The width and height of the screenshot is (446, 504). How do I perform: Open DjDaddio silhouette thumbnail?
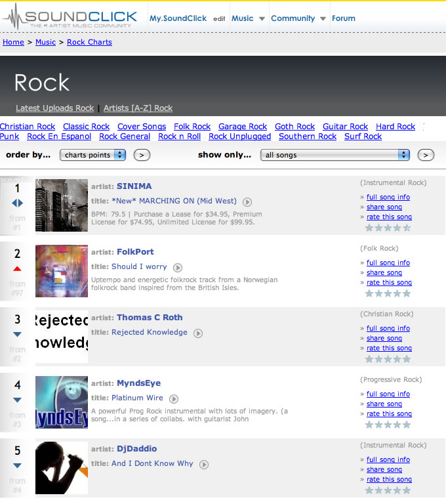coord(62,468)
